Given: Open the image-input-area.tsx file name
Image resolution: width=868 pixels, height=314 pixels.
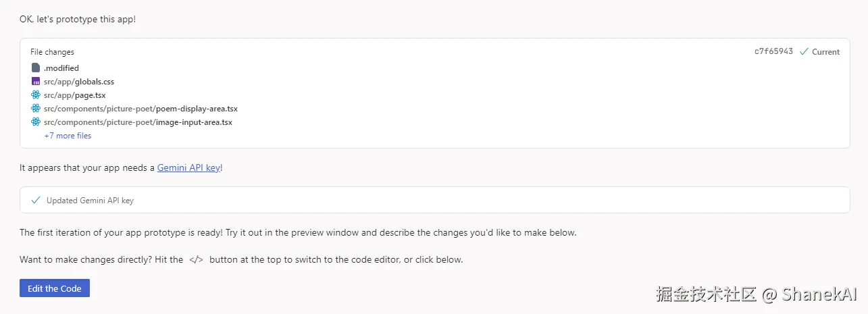Looking at the screenshot, I should coord(138,122).
